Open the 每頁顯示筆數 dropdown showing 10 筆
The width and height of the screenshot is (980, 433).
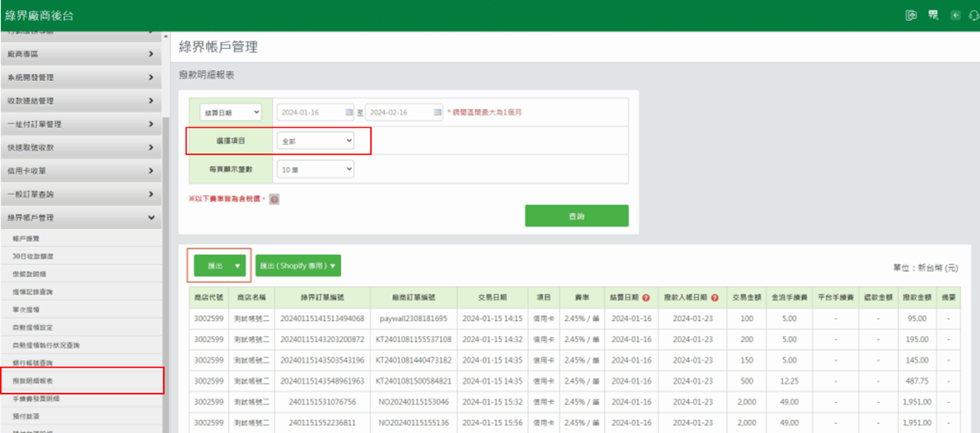tap(315, 168)
